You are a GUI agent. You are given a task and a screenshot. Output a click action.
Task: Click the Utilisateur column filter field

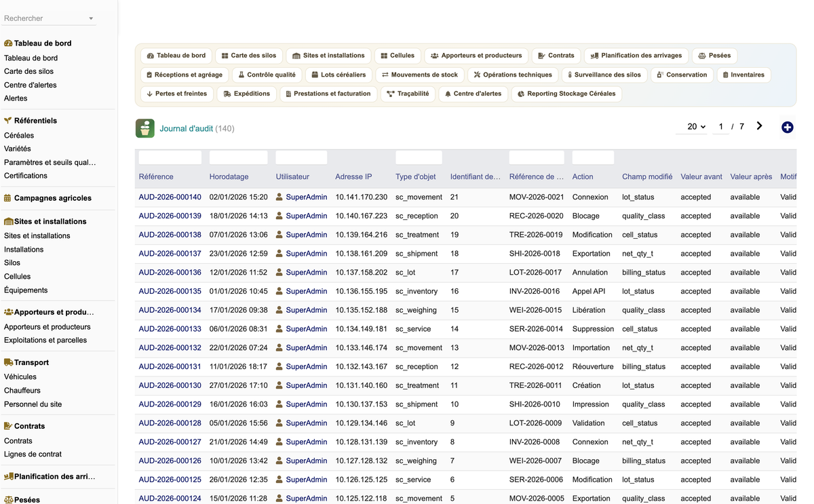pos(301,157)
